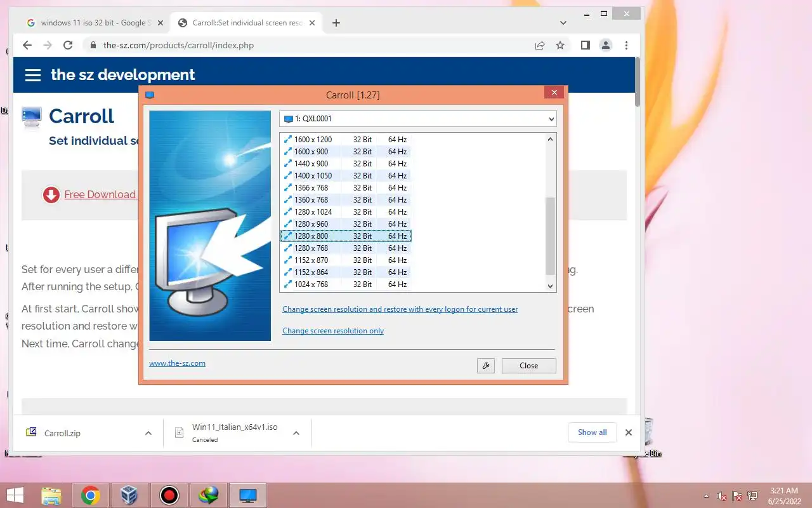Open the Chrome side panel icon
The height and width of the screenshot is (508, 812).
(x=586, y=45)
